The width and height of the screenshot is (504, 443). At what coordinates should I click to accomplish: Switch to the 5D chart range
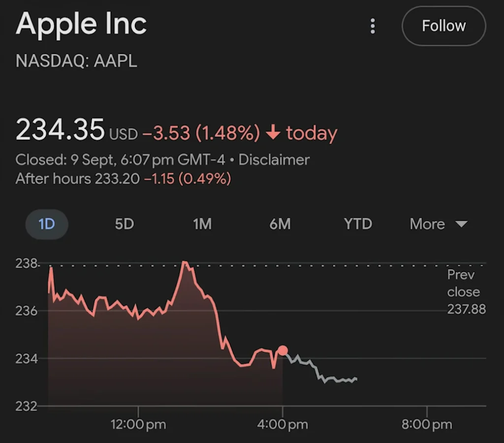coord(124,224)
